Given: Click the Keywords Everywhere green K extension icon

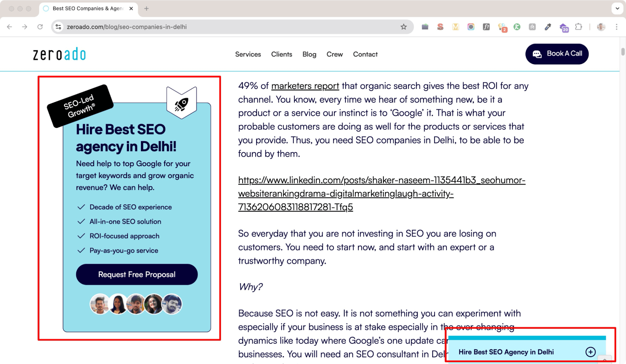Looking at the screenshot, I should pos(517,27).
